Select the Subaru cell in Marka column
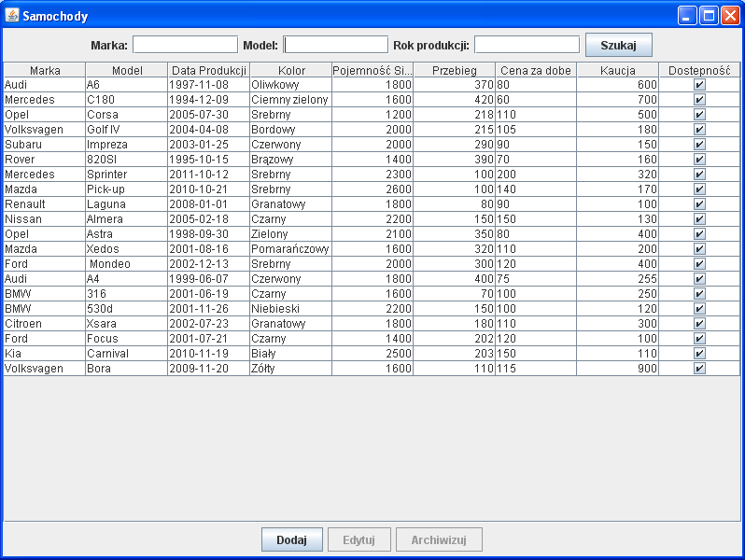 pyautogui.click(x=45, y=145)
